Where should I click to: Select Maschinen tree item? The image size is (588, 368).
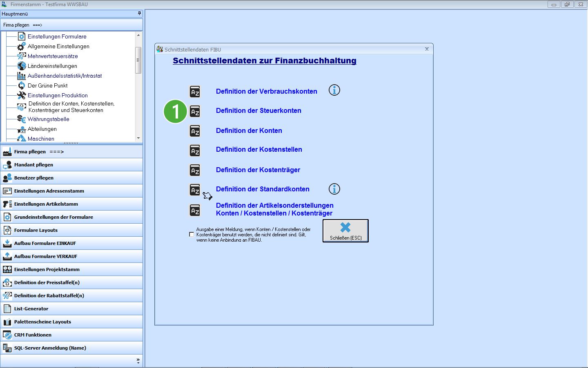click(x=41, y=139)
